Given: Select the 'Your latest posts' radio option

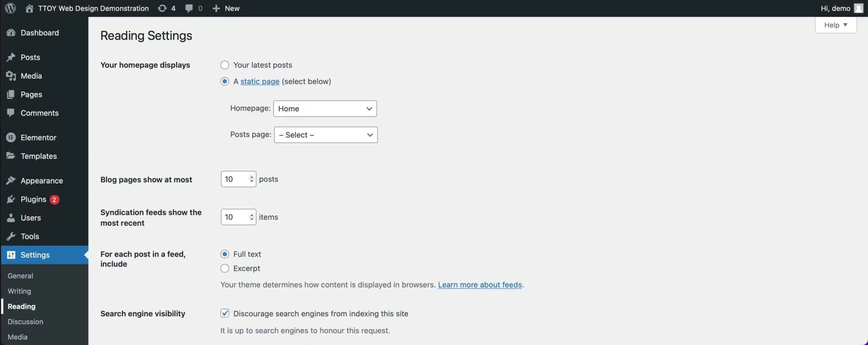Looking at the screenshot, I should click(225, 65).
